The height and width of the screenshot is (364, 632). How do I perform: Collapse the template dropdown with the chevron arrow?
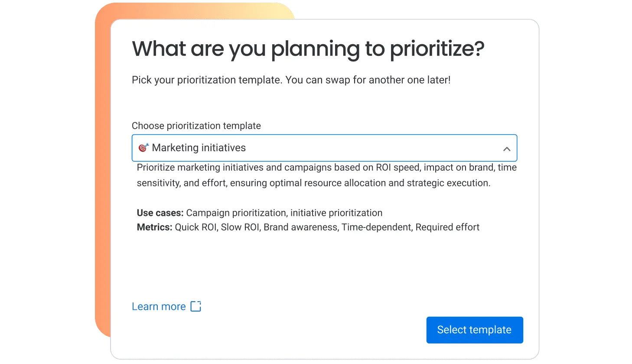tap(506, 149)
